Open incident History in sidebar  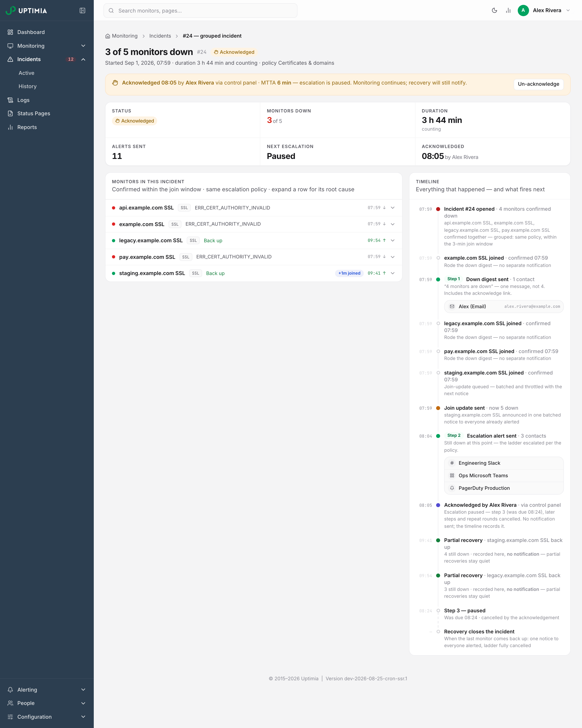point(27,86)
